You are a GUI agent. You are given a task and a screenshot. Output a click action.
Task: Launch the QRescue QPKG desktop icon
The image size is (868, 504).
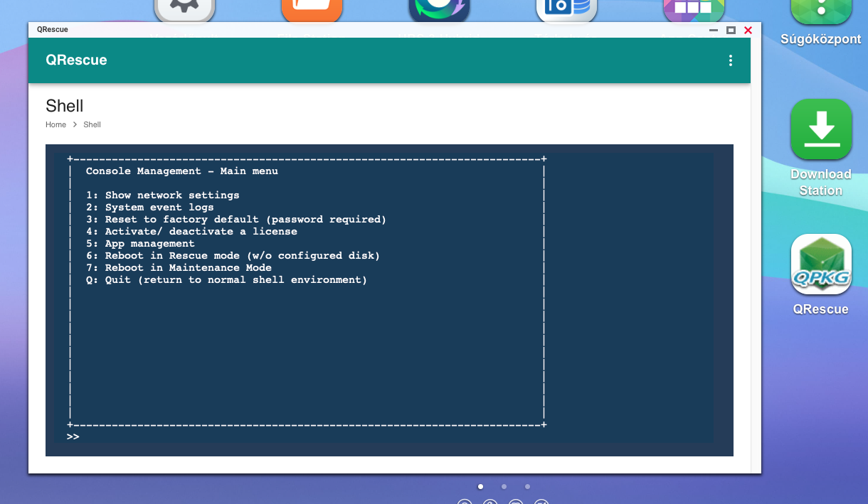click(821, 264)
